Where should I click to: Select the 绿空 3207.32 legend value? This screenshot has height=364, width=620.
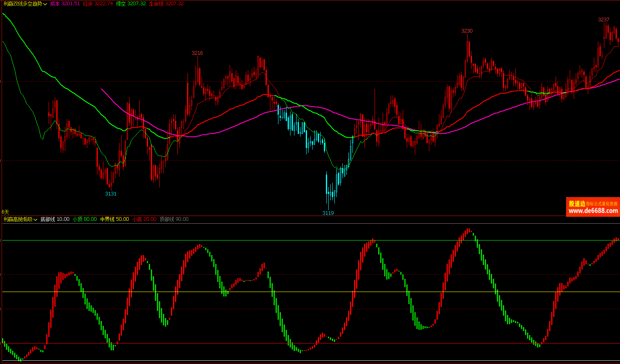(131, 4)
